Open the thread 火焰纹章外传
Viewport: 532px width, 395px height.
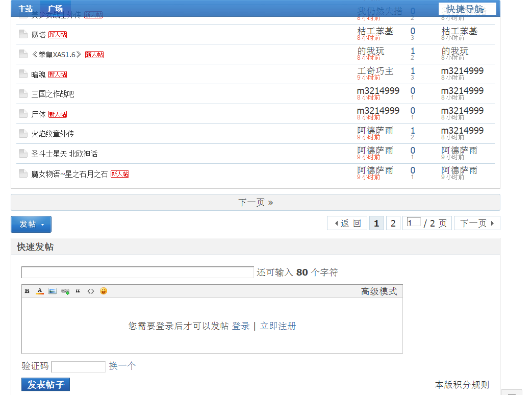tap(53, 134)
